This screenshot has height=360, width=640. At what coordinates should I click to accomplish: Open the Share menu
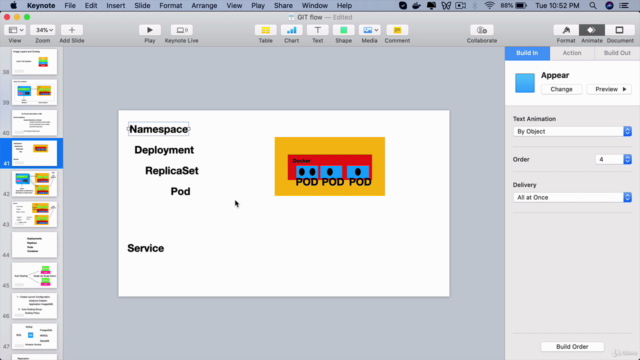[x=283, y=6]
